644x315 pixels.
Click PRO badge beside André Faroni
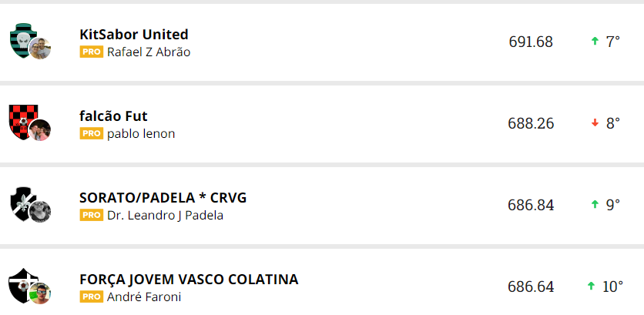pos(91,297)
